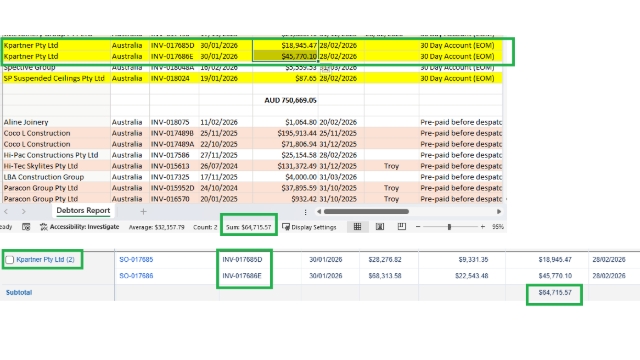Select invoice cell INV-018075
The image size is (640, 360).
(174, 122)
